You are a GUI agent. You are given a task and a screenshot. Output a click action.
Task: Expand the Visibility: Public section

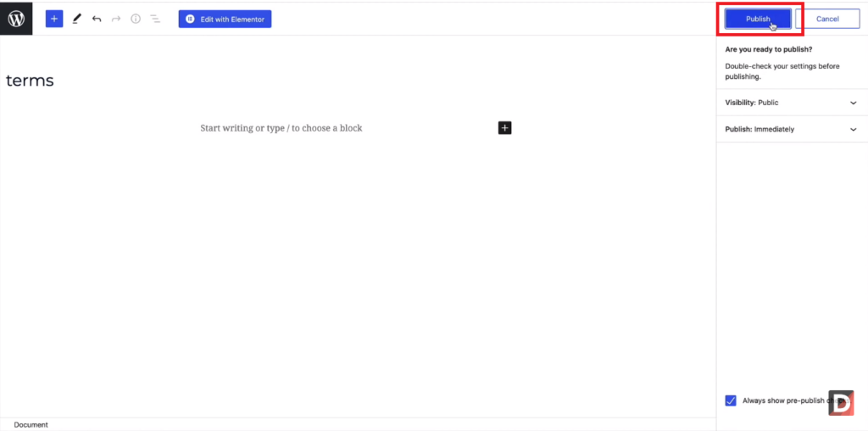[792, 103]
